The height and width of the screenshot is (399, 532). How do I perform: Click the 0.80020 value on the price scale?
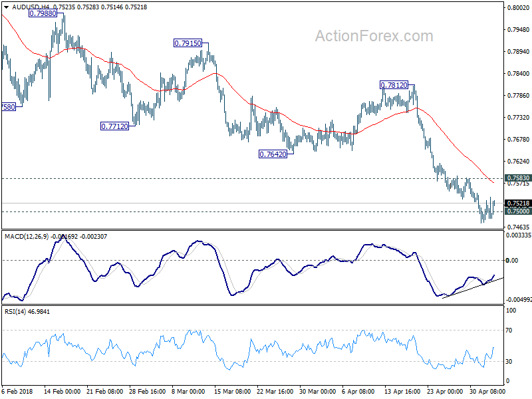coord(518,7)
